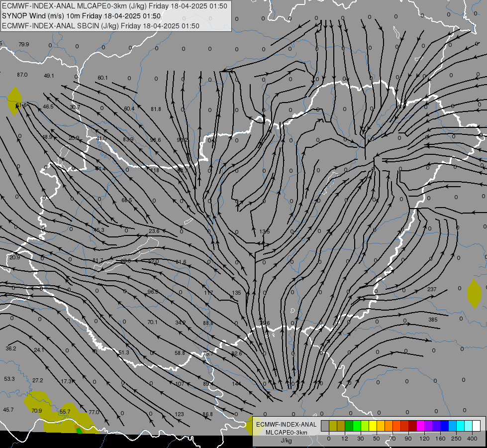Screen dimensions: 487x448
Task: Select the map value 79.9
Action: (x=23, y=44)
